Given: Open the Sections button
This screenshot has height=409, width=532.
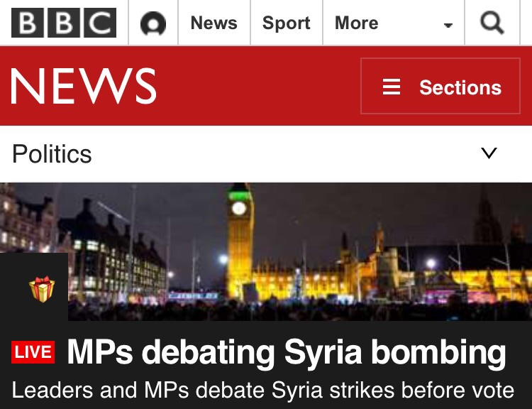Looking at the screenshot, I should pyautogui.click(x=441, y=87).
